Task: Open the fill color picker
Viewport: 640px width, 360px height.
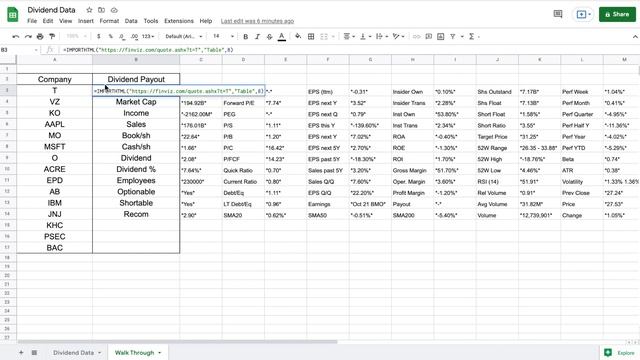Action: (x=298, y=37)
